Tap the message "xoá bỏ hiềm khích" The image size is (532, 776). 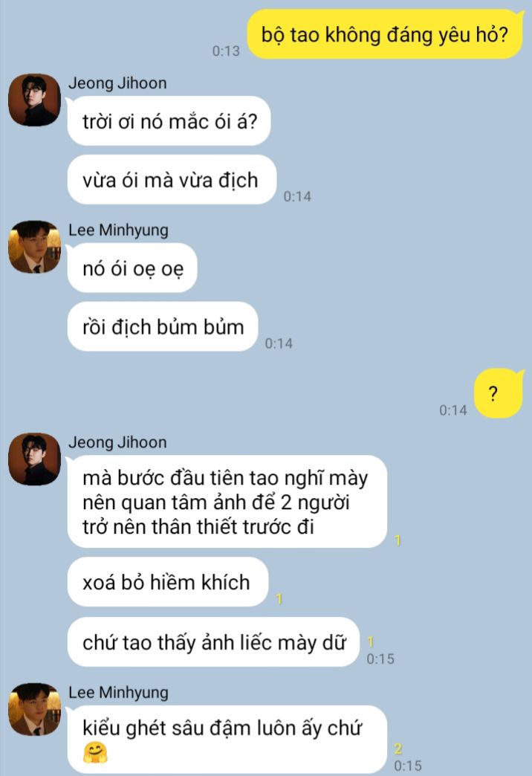[168, 582]
